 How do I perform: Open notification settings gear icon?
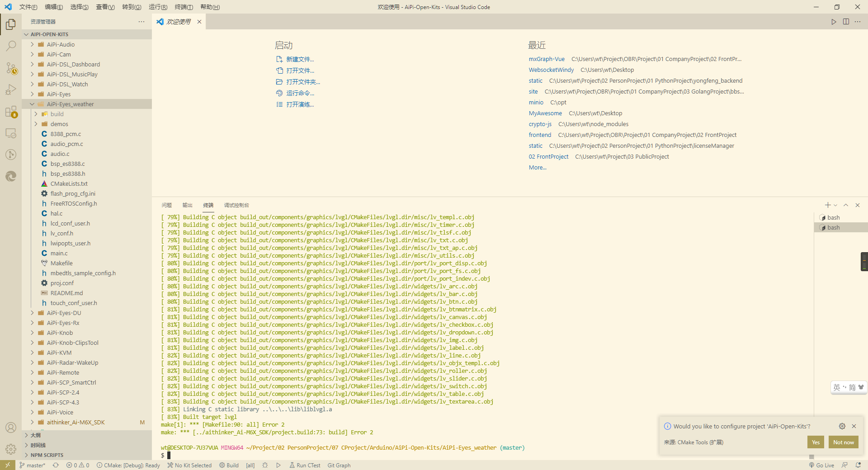tap(842, 426)
